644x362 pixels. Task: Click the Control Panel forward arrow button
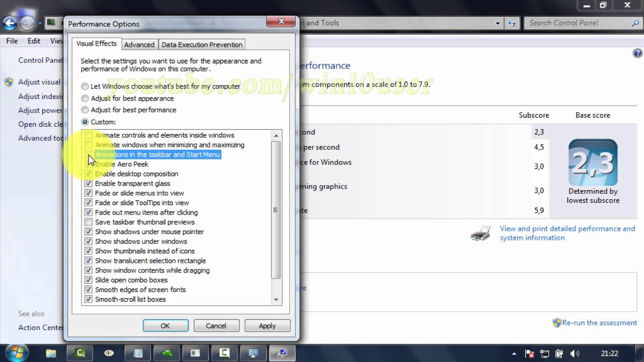pyautogui.click(x=28, y=23)
